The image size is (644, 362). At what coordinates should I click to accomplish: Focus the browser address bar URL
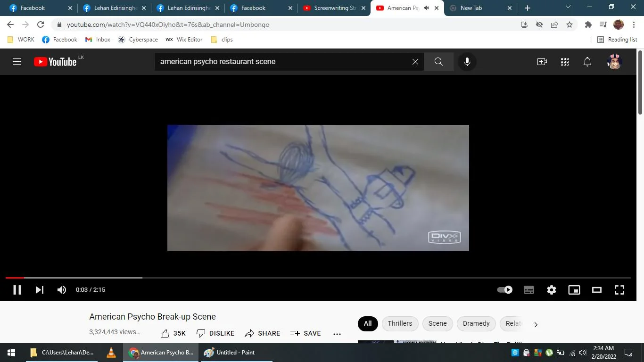(168, 25)
